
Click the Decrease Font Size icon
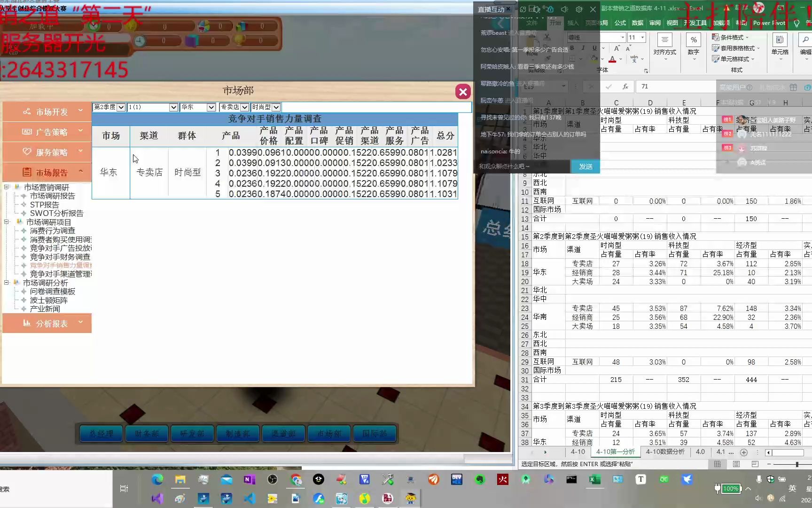tap(628, 48)
